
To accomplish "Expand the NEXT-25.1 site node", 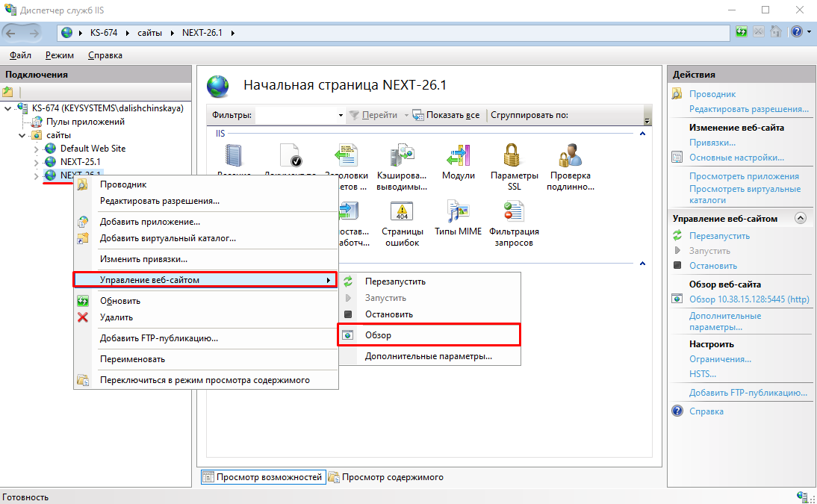I will click(x=36, y=162).
